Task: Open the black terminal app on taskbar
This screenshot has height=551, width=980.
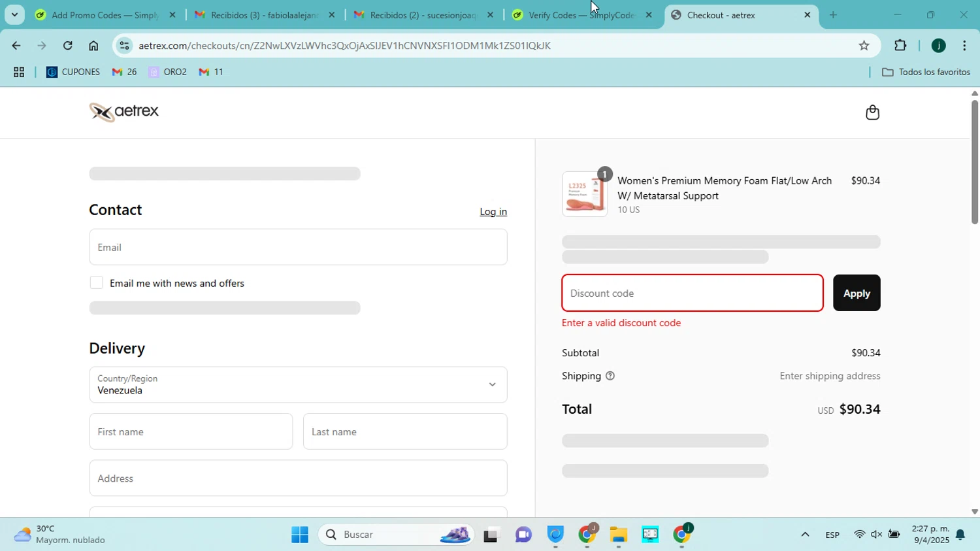Action: point(491,535)
